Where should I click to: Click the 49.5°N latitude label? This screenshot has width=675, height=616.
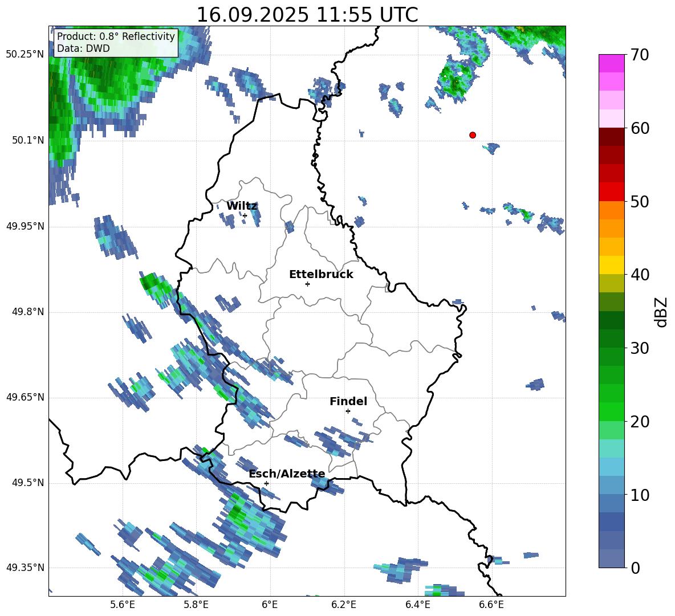pyautogui.click(x=28, y=483)
